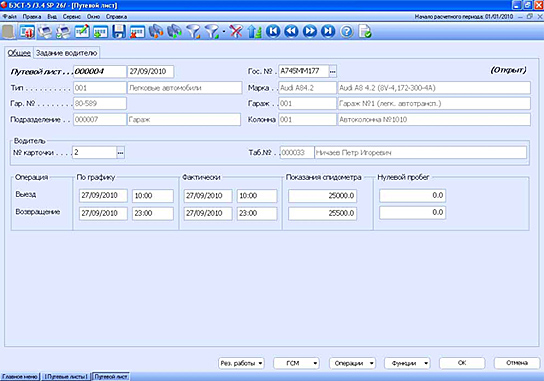Click the document with green check icon
Screen dimensions: 544x381
(x=365, y=32)
